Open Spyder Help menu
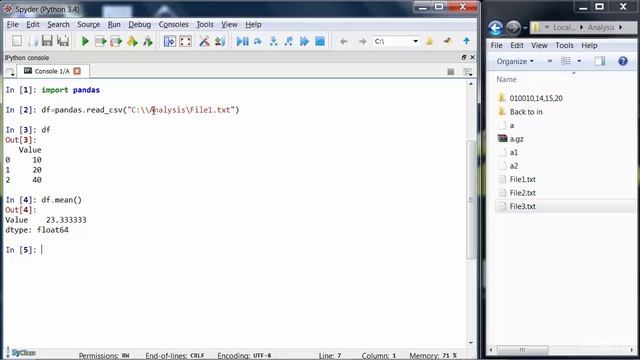The height and width of the screenshot is (360, 640). click(253, 24)
